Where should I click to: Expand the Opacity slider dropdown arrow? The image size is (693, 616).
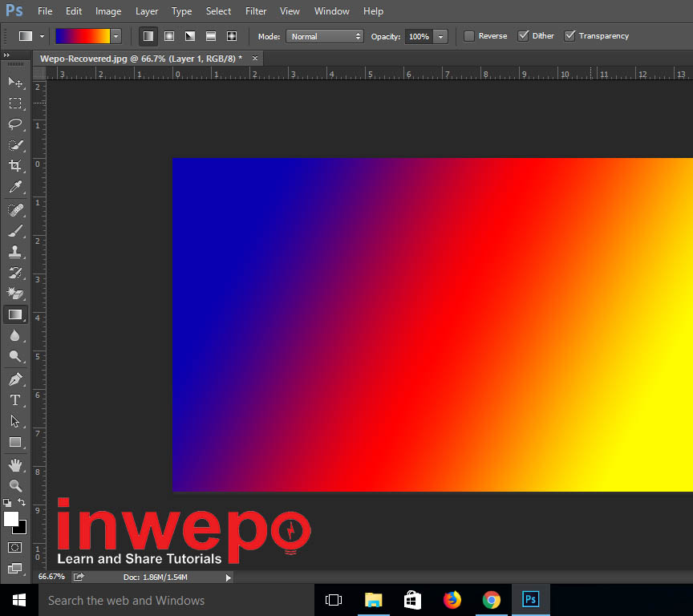(x=440, y=36)
